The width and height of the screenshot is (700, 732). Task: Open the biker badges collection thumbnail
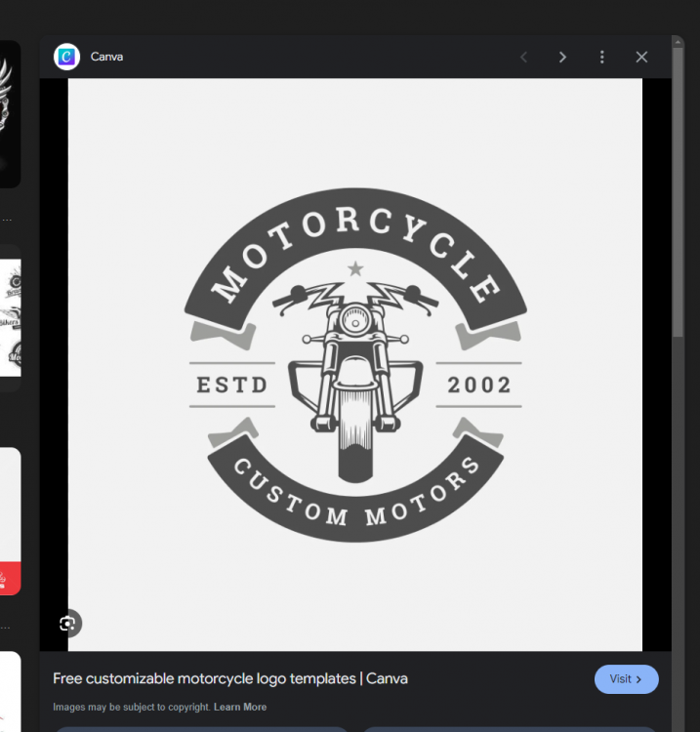(x=10, y=317)
